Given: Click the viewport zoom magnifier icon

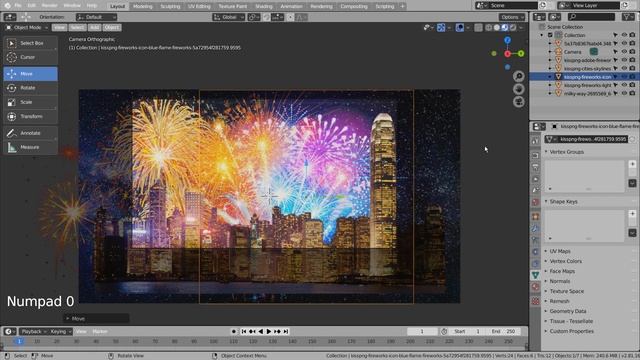Looking at the screenshot, I should (519, 76).
